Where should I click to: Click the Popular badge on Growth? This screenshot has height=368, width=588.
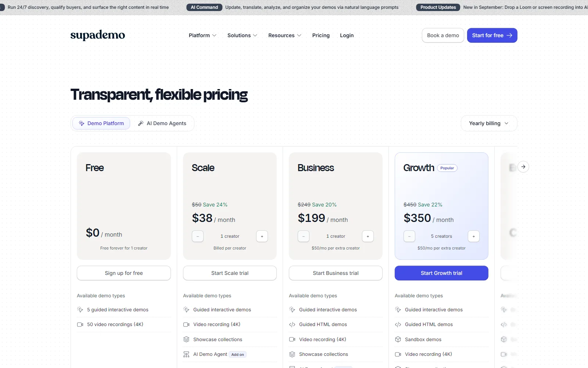[x=447, y=168]
